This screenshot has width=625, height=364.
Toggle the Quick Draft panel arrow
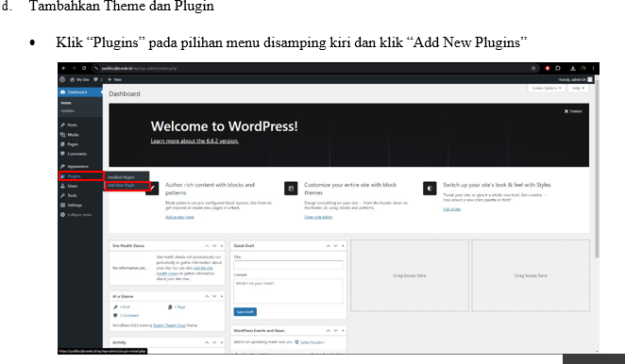click(x=343, y=246)
